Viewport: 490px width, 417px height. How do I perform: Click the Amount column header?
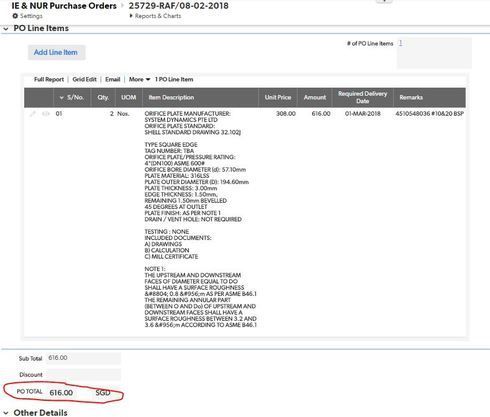315,97
